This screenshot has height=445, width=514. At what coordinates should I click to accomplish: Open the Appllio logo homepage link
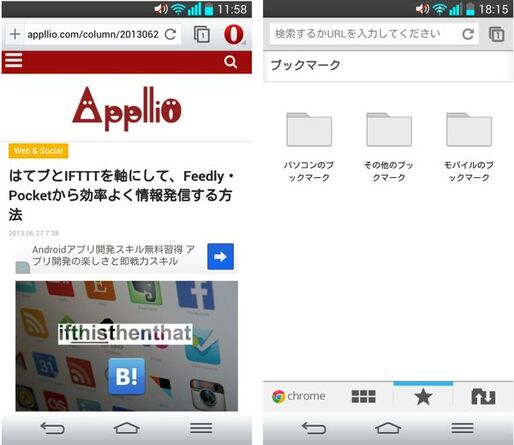pos(127,108)
